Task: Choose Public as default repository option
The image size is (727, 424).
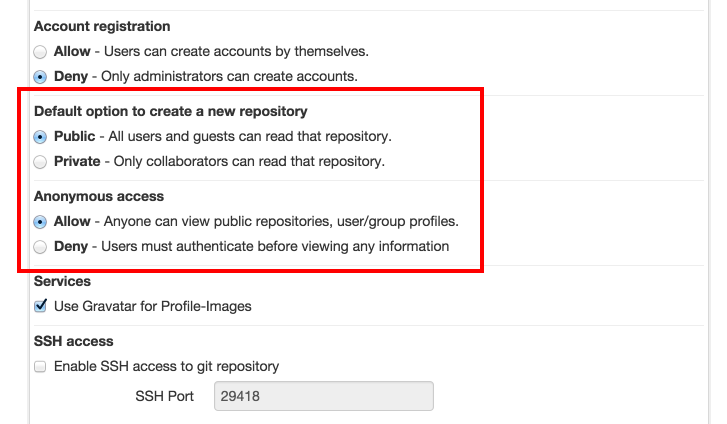Action: click(x=40, y=136)
